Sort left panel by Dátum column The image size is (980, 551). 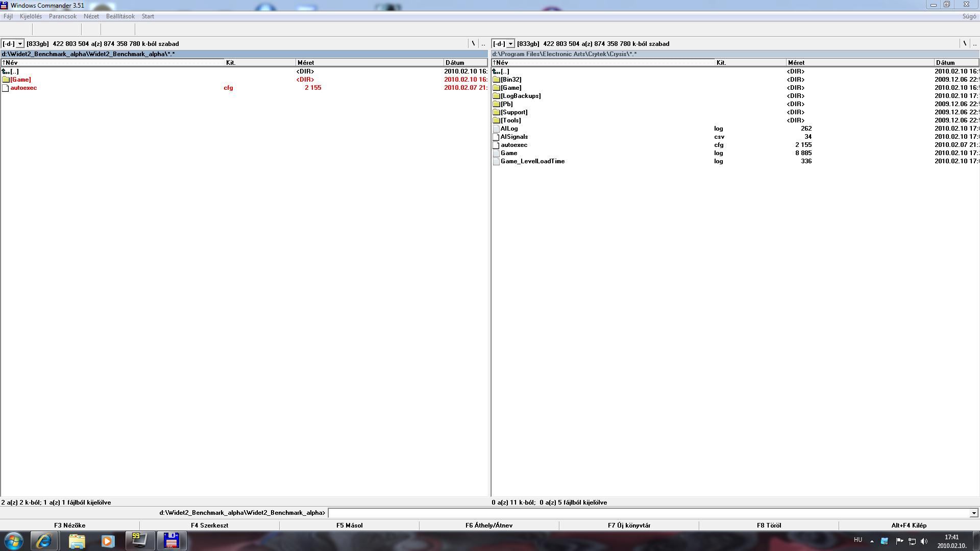point(466,63)
